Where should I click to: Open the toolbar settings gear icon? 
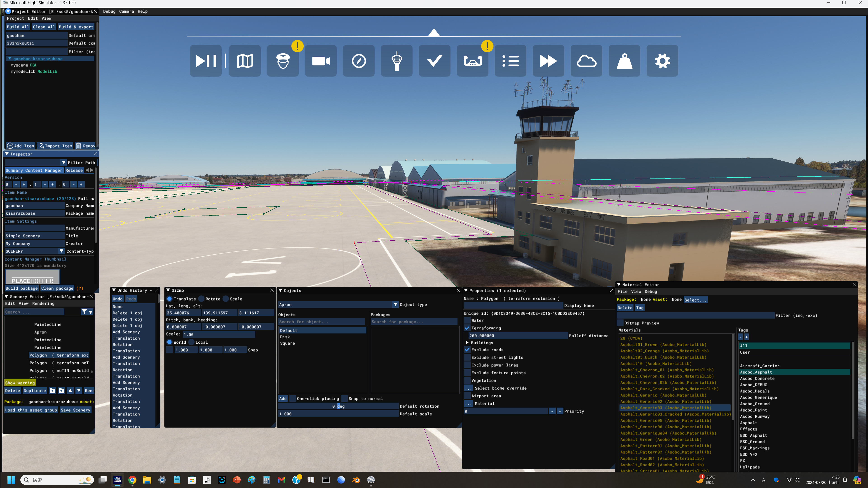(662, 61)
